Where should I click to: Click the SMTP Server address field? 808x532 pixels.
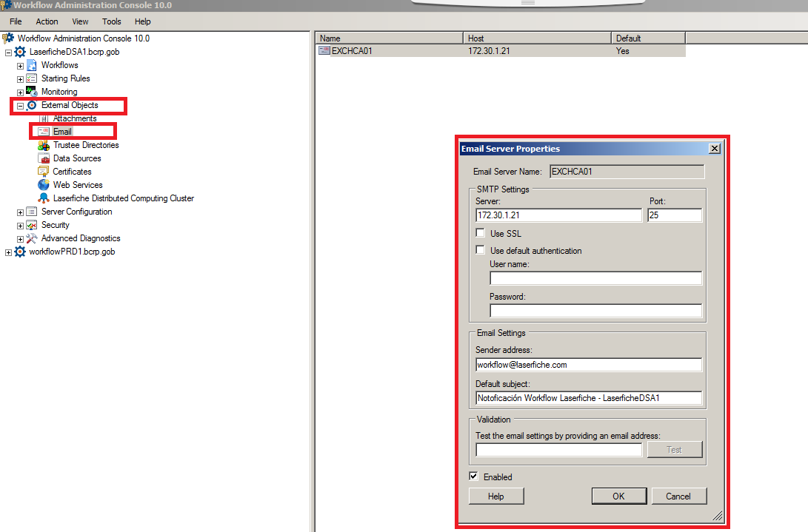[x=558, y=215]
